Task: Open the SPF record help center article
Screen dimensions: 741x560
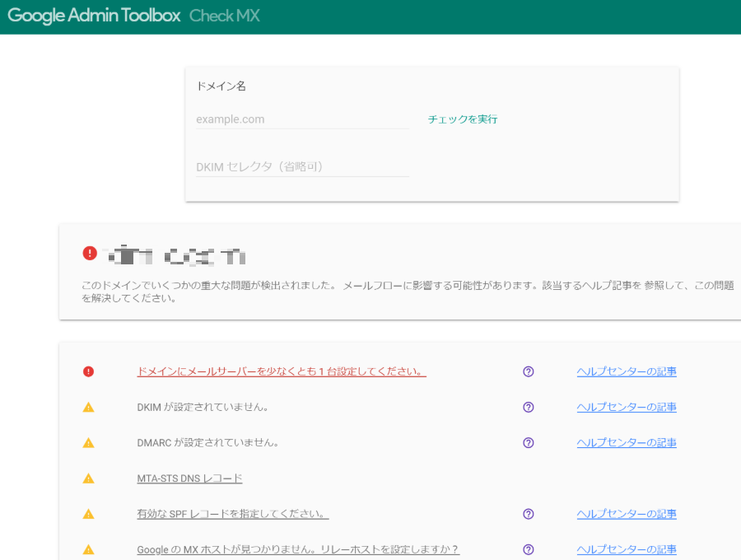Action: 627,513
